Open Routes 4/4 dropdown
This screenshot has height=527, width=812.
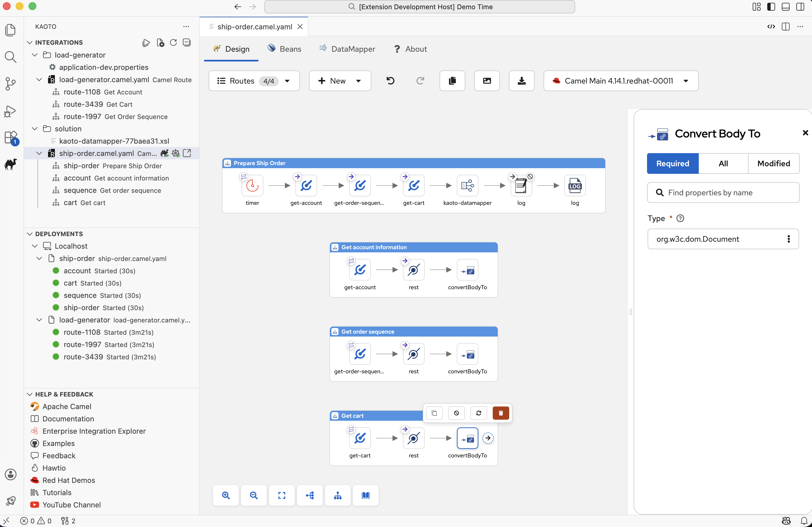tap(254, 81)
